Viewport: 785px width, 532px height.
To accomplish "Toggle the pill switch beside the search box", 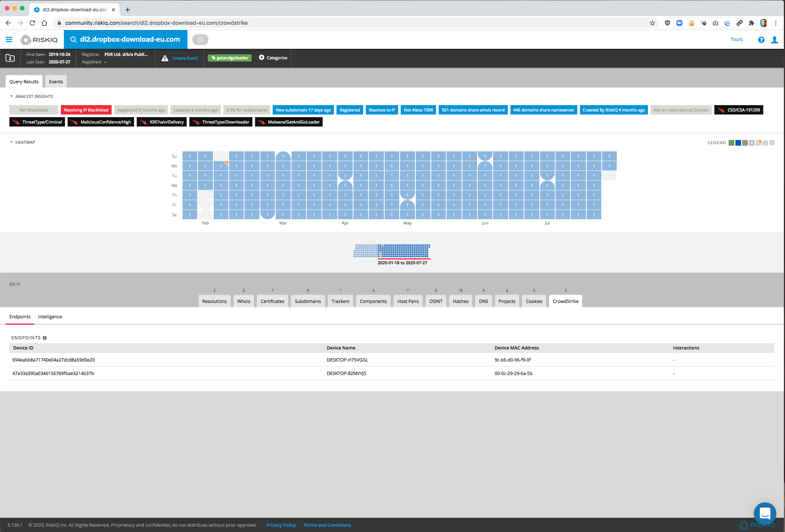I will coord(200,39).
